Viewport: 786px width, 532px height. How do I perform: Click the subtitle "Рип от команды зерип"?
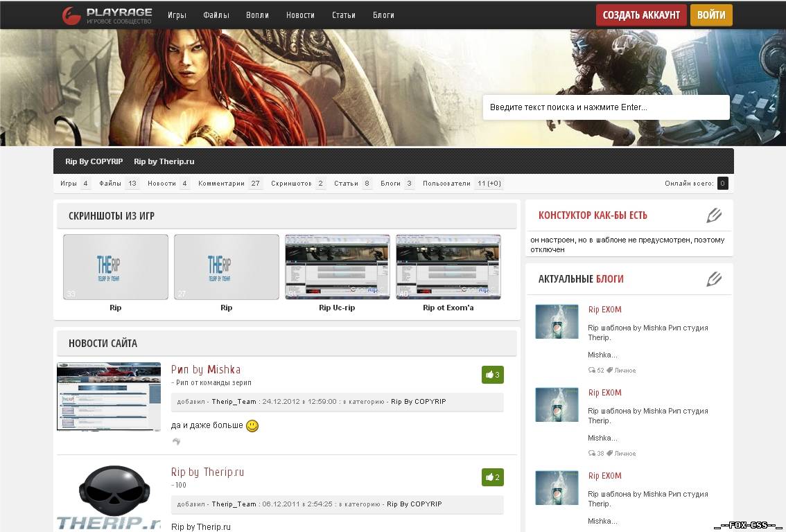click(213, 382)
